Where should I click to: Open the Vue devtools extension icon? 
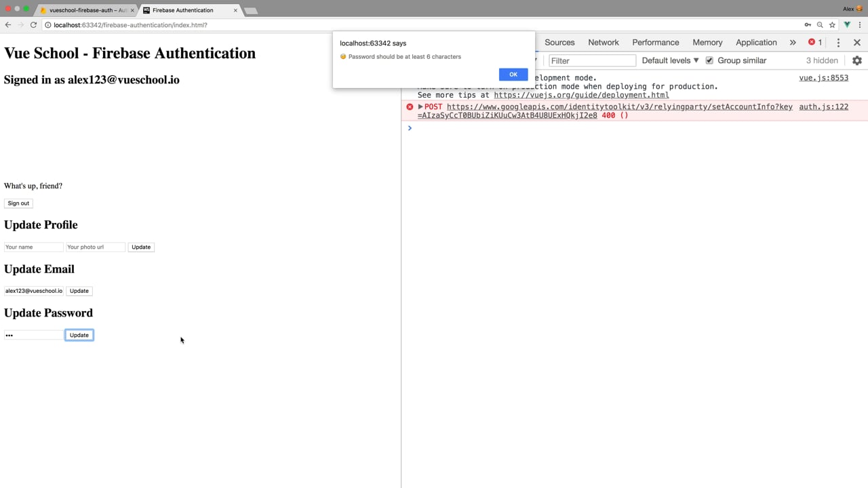coord(847,25)
